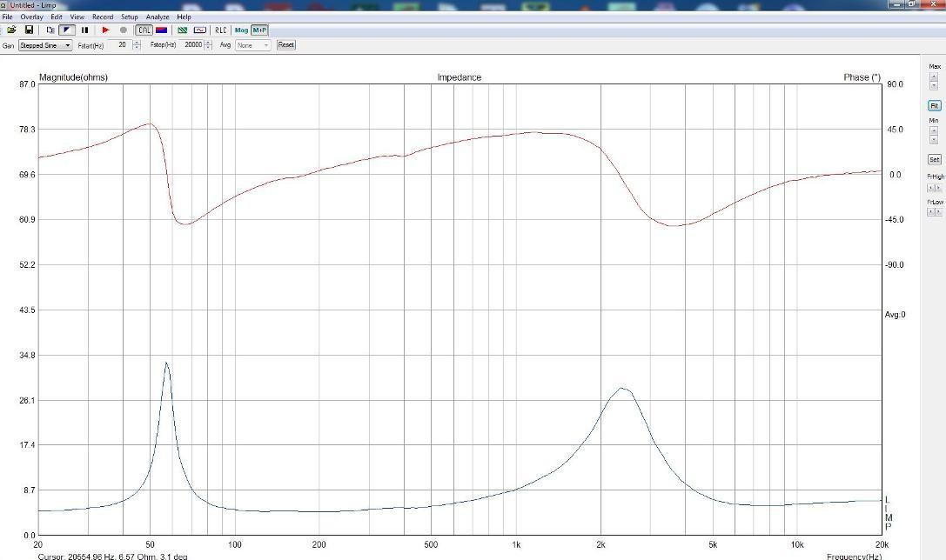Viewport: 946px width, 560px height.
Task: Pause the measurement with the pause icon
Action: point(84,30)
